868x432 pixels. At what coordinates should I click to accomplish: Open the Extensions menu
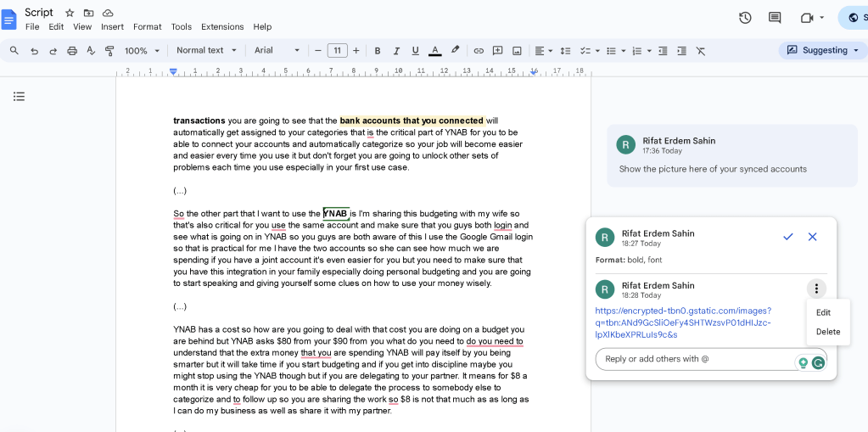pyautogui.click(x=222, y=26)
